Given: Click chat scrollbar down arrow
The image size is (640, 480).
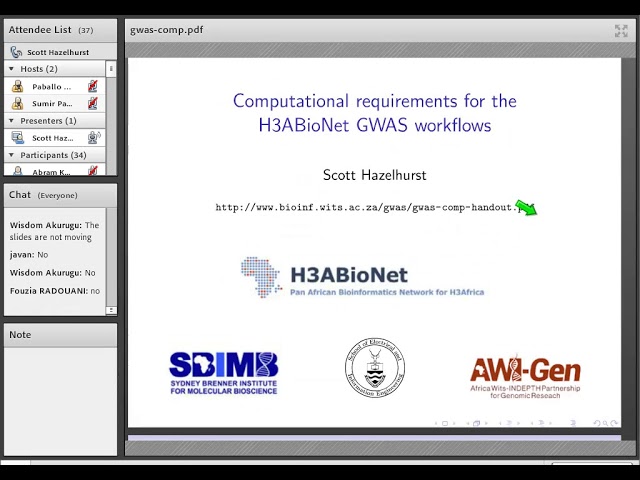Looking at the screenshot, I should click(x=111, y=310).
